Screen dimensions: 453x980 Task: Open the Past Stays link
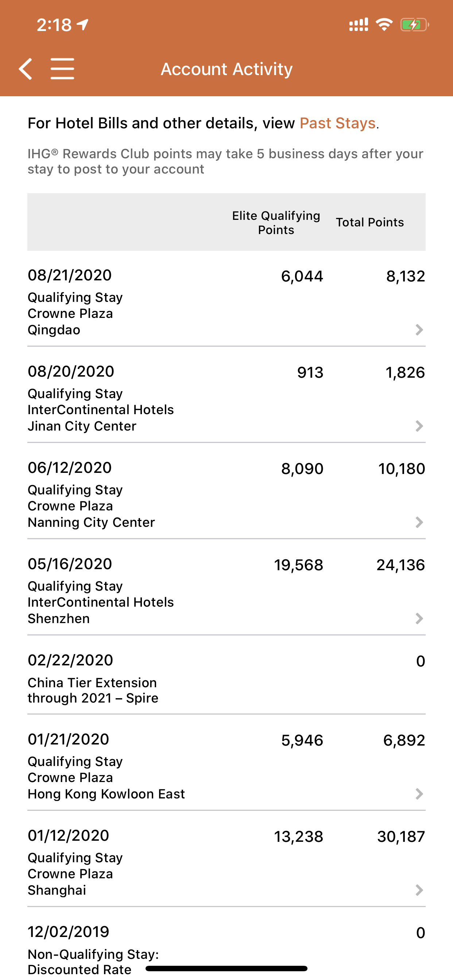(x=338, y=123)
